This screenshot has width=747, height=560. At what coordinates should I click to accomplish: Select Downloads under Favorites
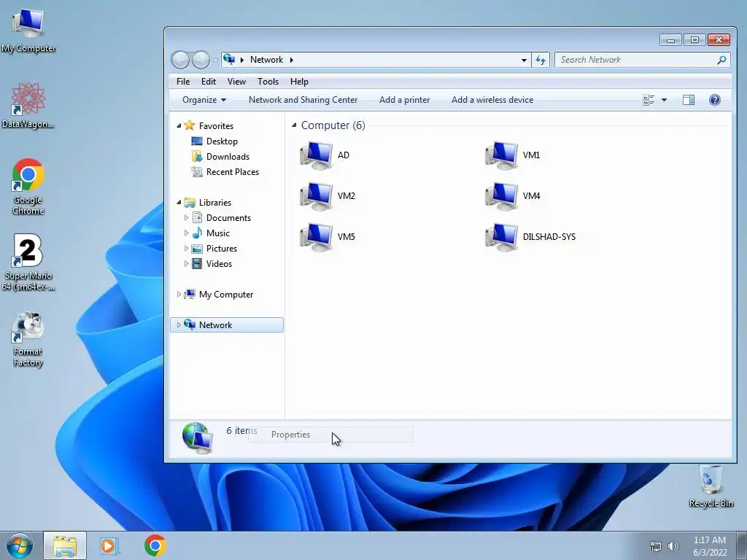click(228, 157)
